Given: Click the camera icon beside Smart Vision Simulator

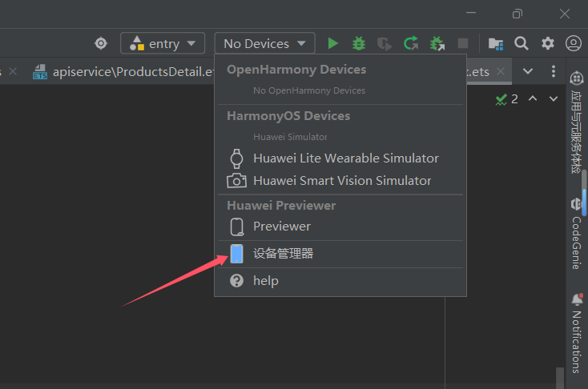Looking at the screenshot, I should pyautogui.click(x=236, y=181).
